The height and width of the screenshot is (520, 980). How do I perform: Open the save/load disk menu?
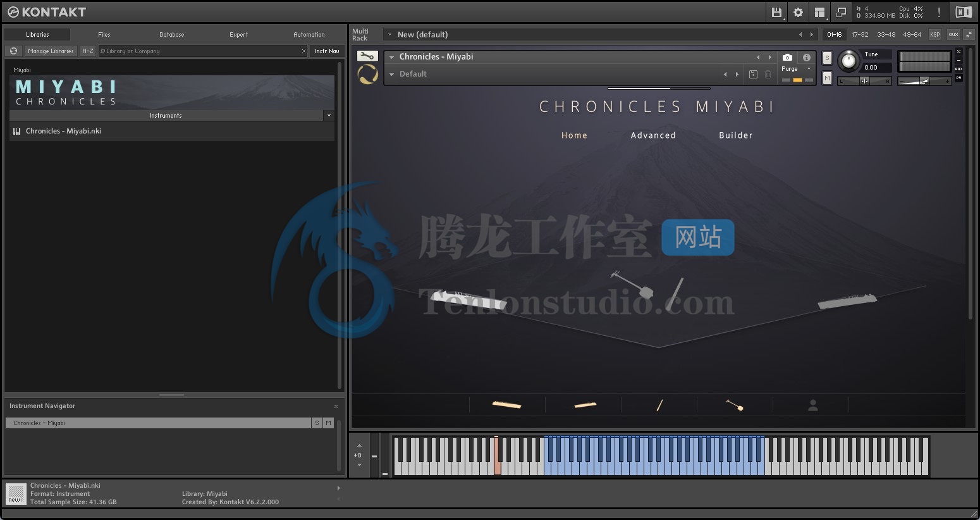click(776, 12)
